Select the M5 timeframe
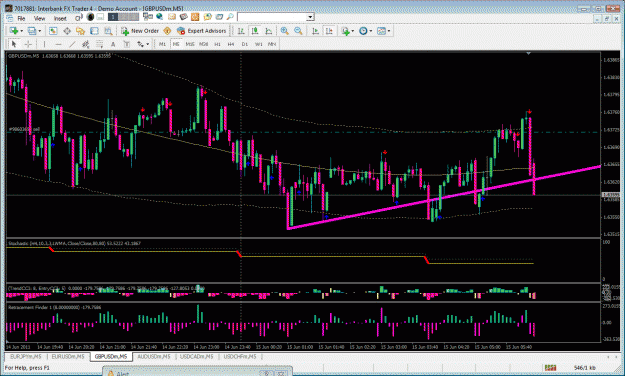Image resolution: width=625 pixels, height=376 pixels. (x=176, y=44)
